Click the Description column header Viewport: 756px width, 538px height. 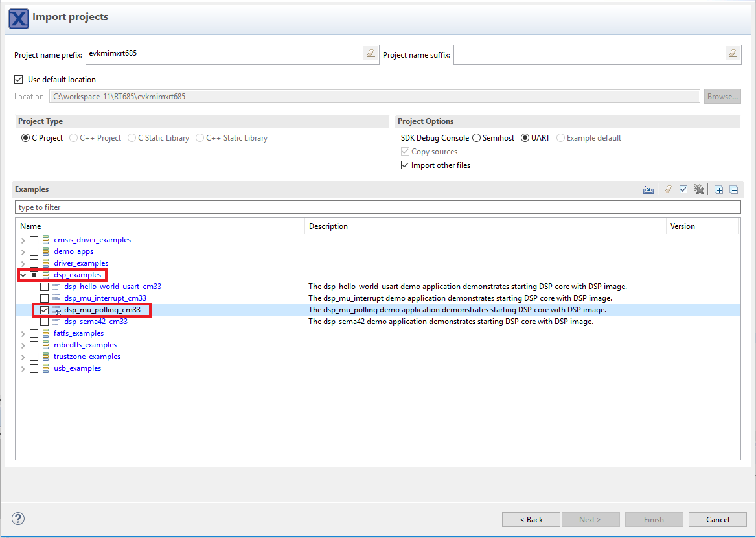pos(328,226)
